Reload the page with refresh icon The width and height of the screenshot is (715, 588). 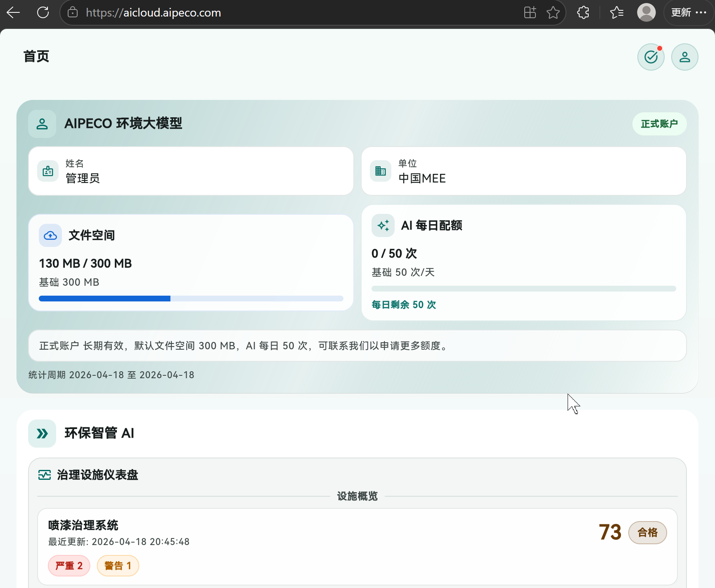[x=43, y=13]
